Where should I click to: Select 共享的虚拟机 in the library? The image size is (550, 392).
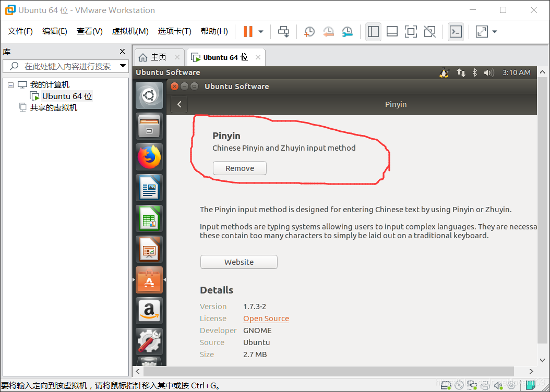[54, 107]
